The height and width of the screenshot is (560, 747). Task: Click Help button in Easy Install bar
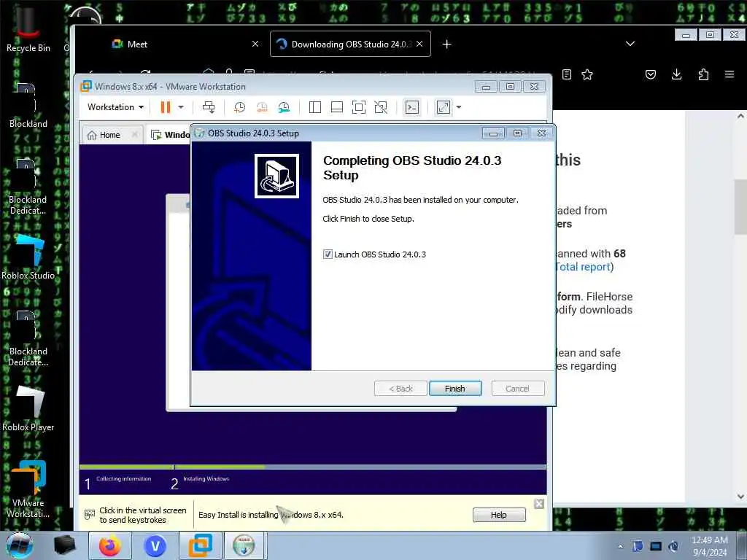(499, 515)
